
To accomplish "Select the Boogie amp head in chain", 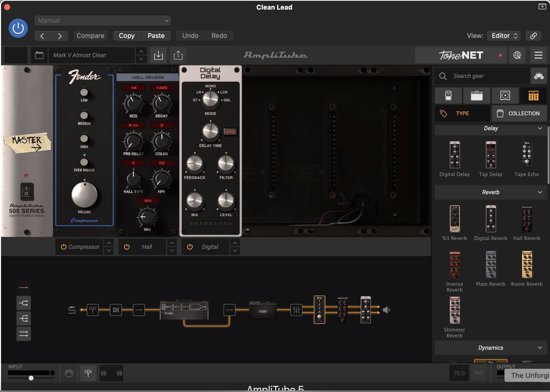I will tap(184, 310).
